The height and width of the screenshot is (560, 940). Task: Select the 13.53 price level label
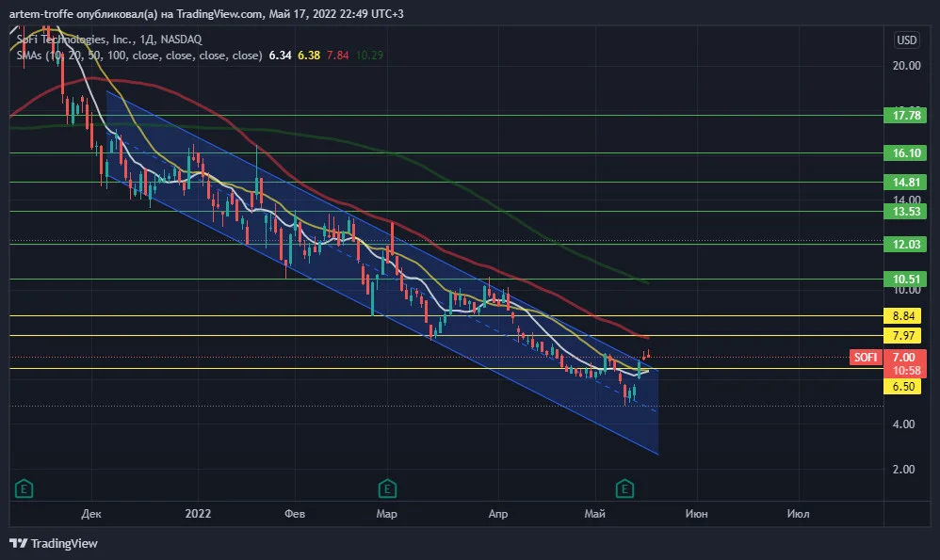pyautogui.click(x=905, y=212)
